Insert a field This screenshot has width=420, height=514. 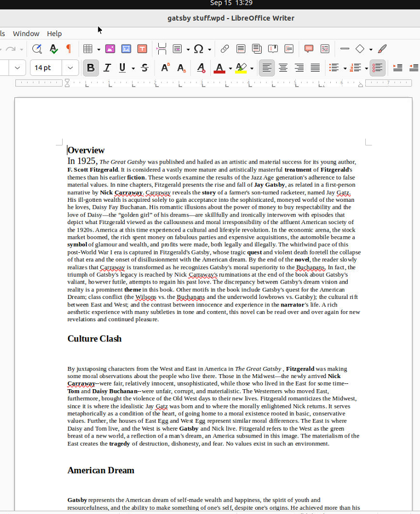(x=177, y=49)
